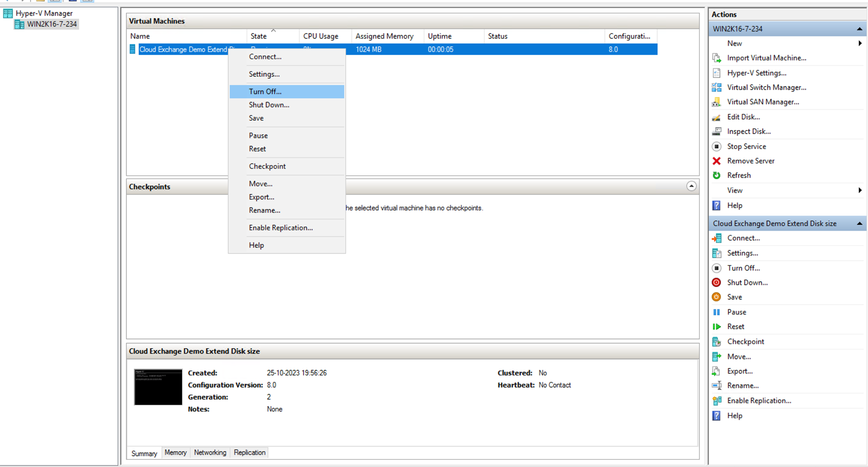The image size is (868, 467).
Task: Click the blue Pause icon in Actions pane
Action: point(717,312)
